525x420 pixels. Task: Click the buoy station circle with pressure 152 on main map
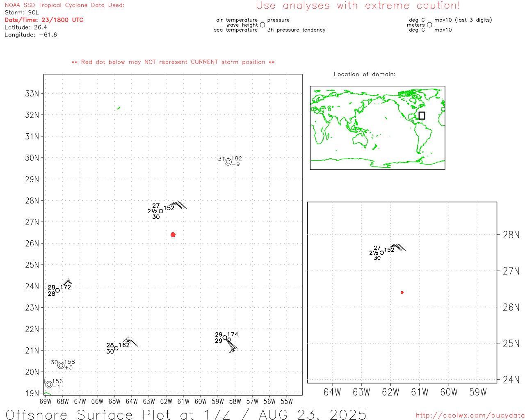click(x=161, y=211)
